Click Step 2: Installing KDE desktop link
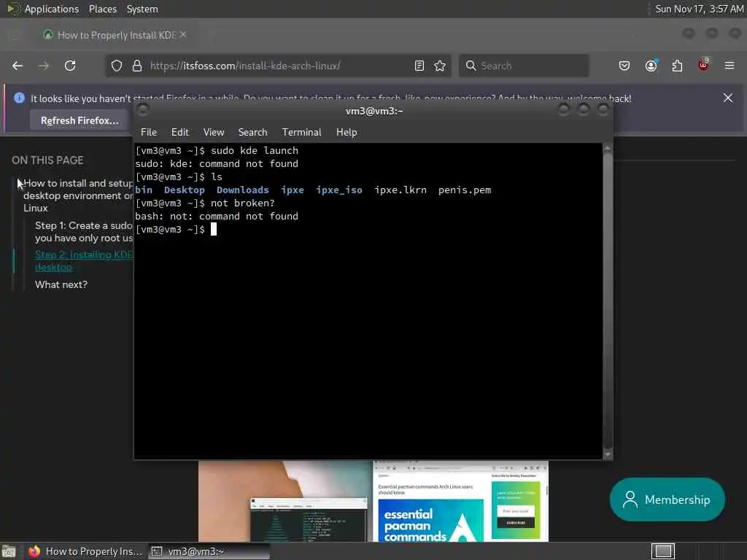The height and width of the screenshot is (560, 747). pyautogui.click(x=84, y=261)
